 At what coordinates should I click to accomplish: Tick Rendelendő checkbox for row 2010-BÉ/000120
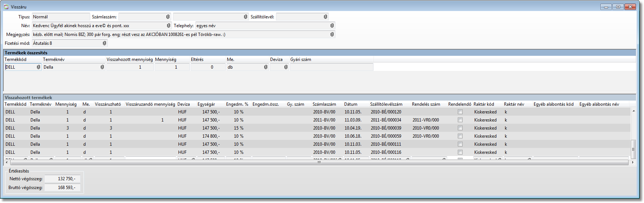click(x=460, y=112)
